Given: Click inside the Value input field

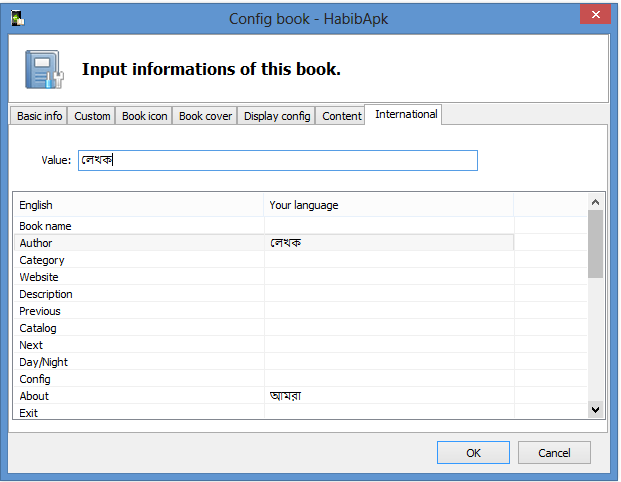Looking at the screenshot, I should click(278, 160).
